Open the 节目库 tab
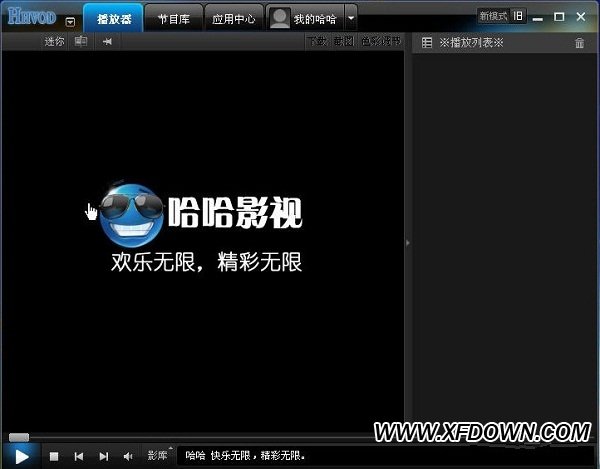Screen dimensions: 600x469 pyautogui.click(x=174, y=18)
